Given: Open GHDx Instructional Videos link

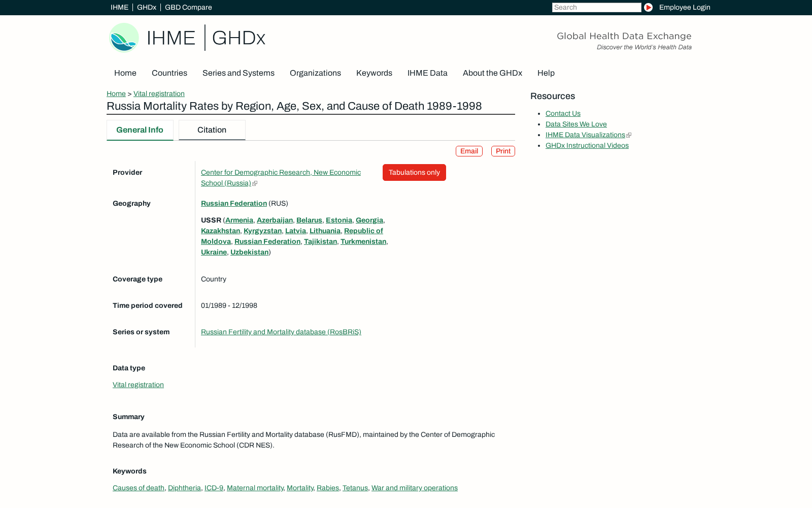Looking at the screenshot, I should click(x=587, y=146).
